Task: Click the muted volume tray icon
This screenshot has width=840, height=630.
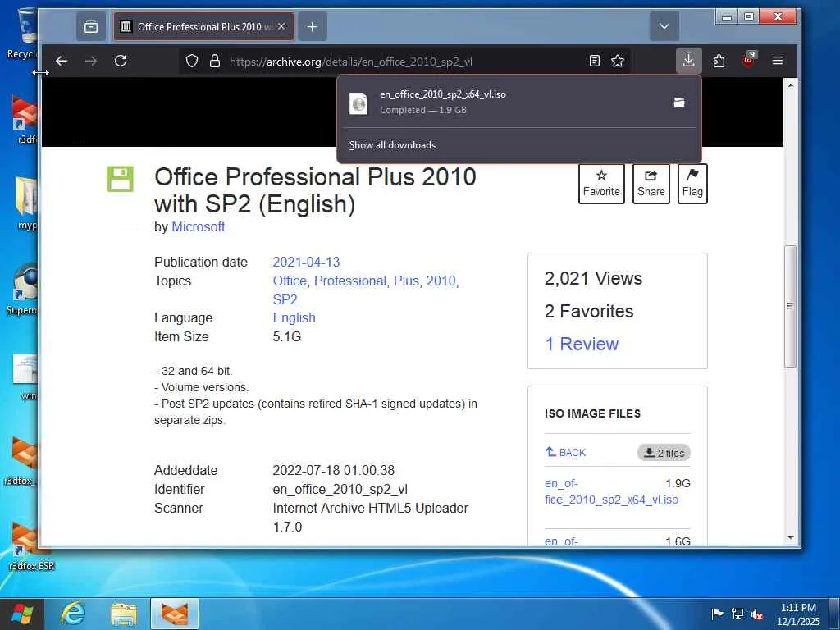Action: click(x=756, y=614)
